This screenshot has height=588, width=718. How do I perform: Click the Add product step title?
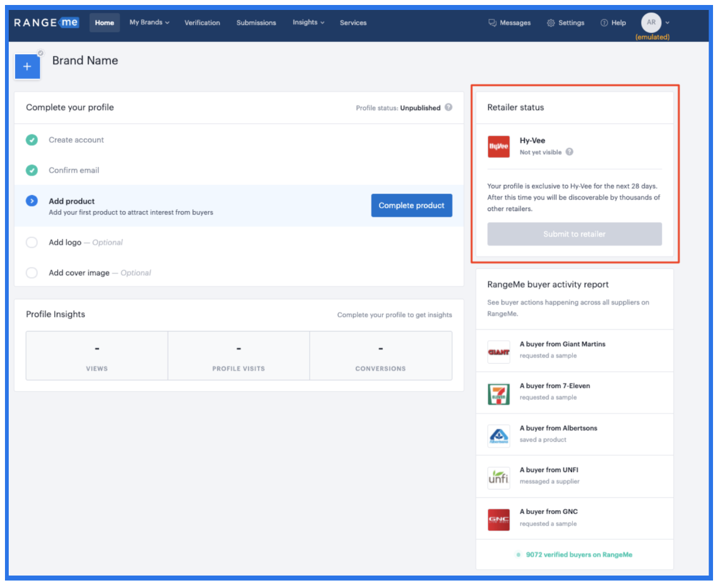[x=72, y=201]
